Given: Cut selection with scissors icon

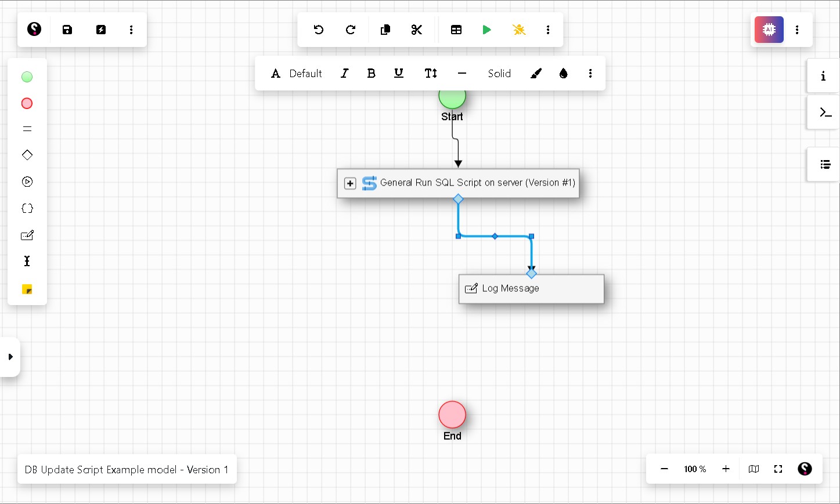Looking at the screenshot, I should (x=417, y=30).
